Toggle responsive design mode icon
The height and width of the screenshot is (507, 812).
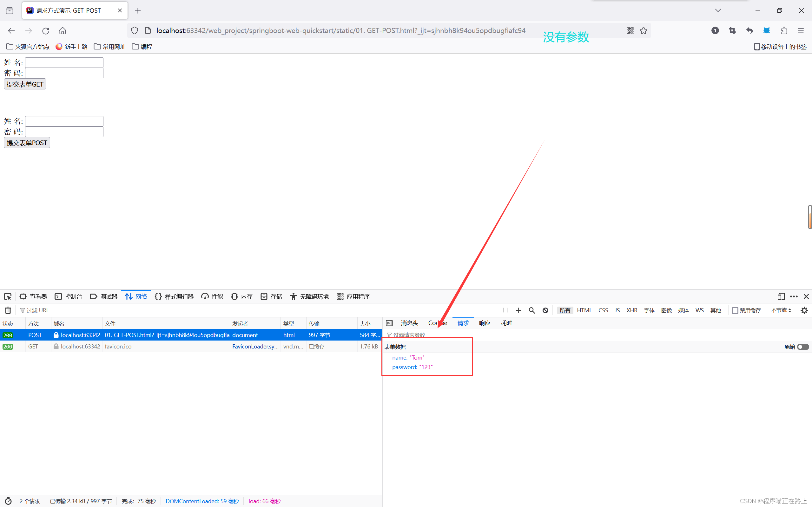[x=781, y=296]
